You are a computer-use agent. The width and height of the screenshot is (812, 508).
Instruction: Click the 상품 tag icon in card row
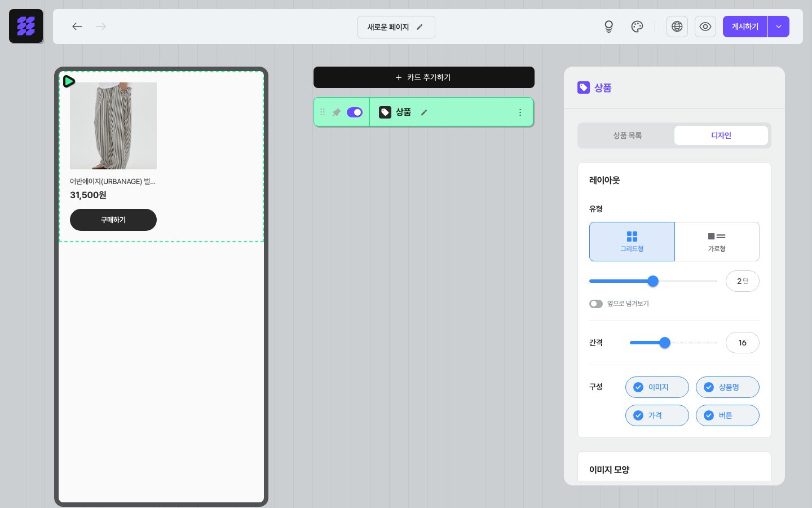(x=385, y=112)
